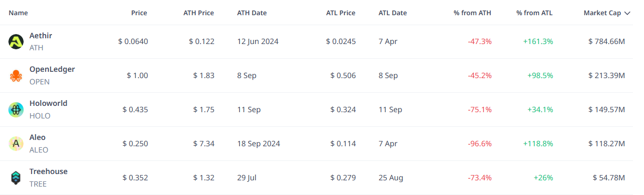
Task: Click the Treehouse coin logo icon
Action: [16, 178]
